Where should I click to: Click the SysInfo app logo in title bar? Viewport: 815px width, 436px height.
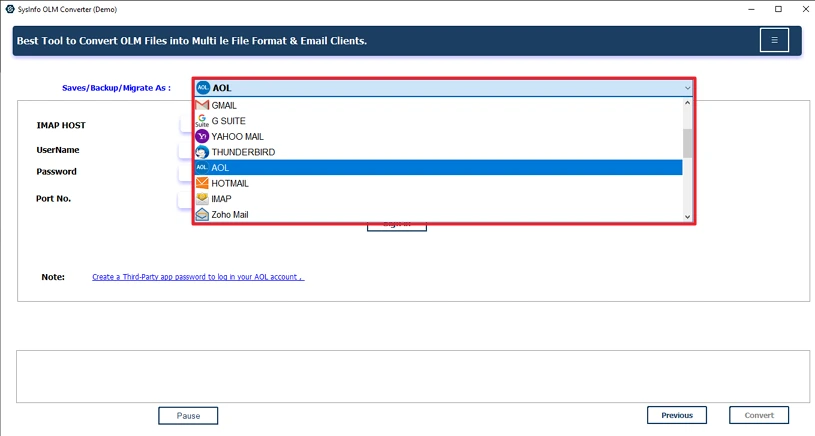[x=9, y=9]
